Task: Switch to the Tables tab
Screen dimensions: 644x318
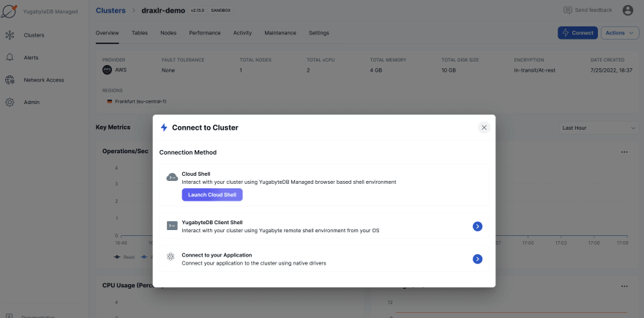Action: tap(140, 33)
